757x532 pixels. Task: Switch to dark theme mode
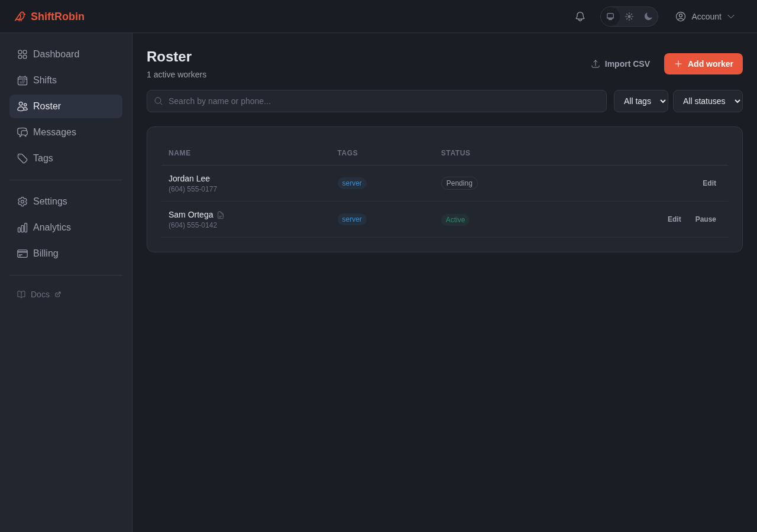pos(648,17)
